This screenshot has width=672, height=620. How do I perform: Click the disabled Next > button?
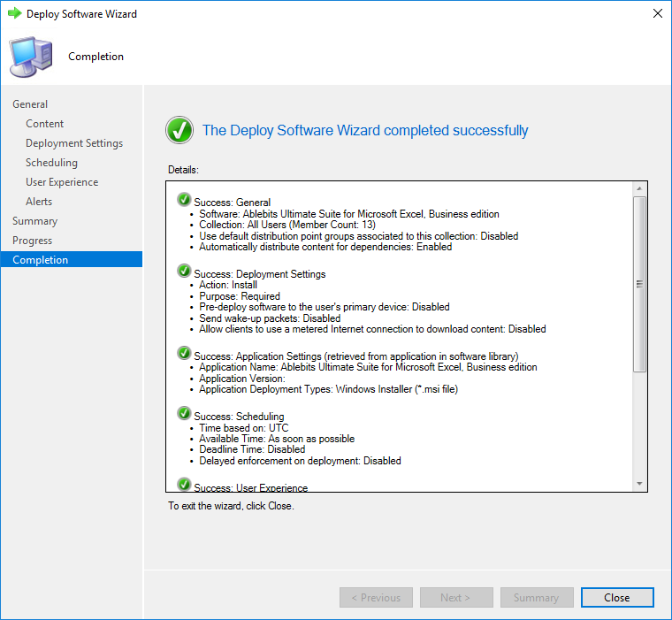click(x=456, y=597)
